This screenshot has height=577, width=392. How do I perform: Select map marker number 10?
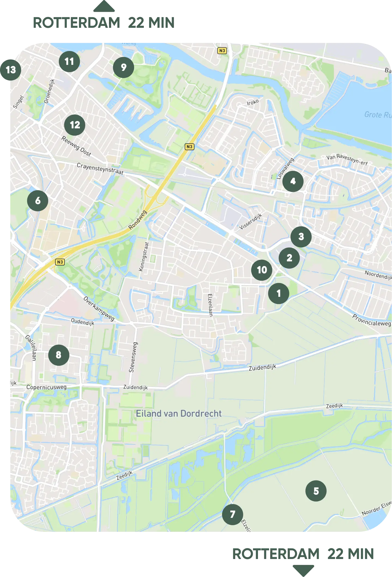[262, 270]
